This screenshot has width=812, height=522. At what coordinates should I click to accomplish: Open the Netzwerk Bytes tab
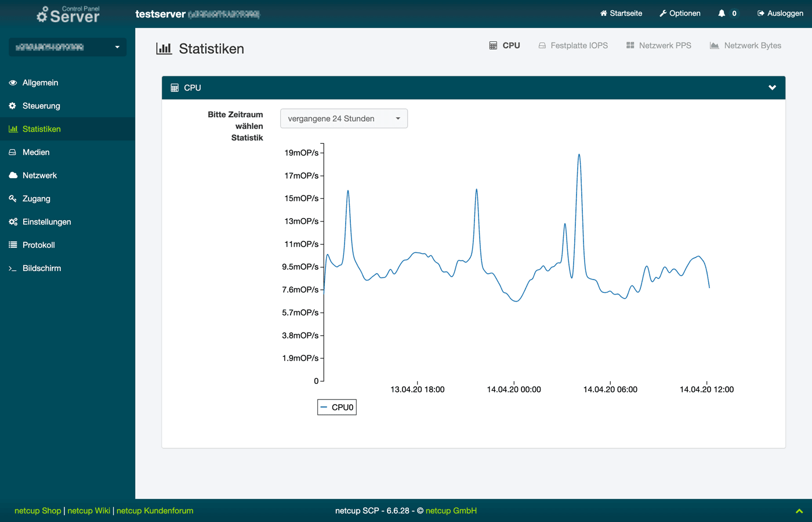coord(745,46)
